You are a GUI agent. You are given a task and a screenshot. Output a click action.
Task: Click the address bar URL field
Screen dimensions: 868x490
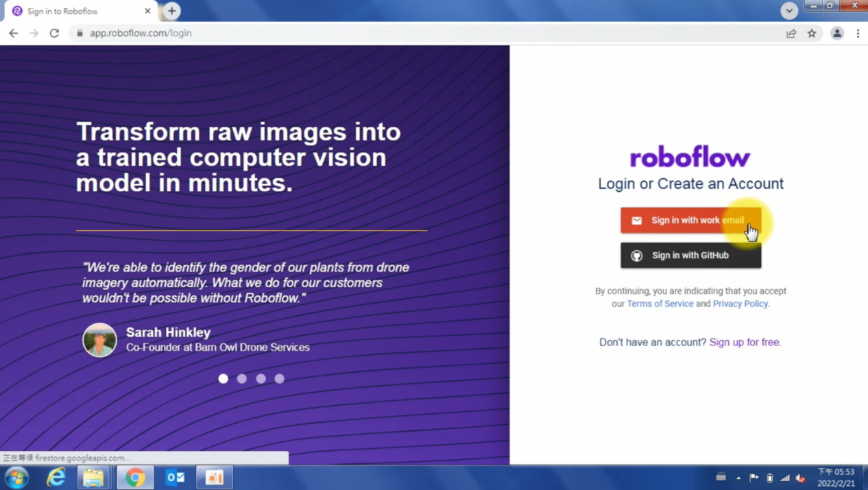pos(410,33)
